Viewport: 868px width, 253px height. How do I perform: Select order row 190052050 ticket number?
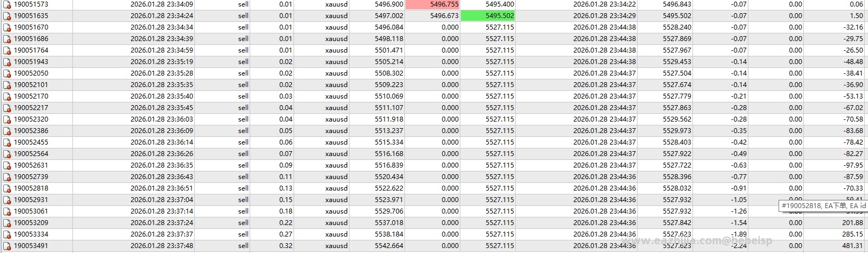point(31,73)
